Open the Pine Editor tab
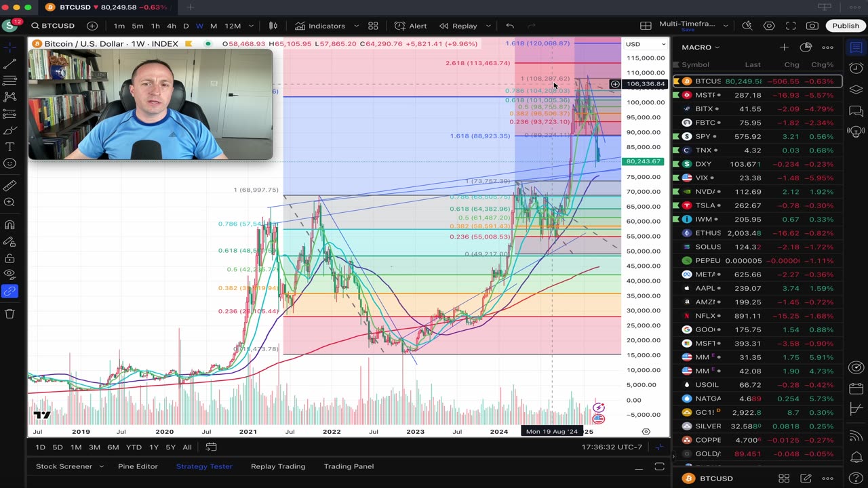Screen dimensions: 868x488 click(x=138, y=466)
